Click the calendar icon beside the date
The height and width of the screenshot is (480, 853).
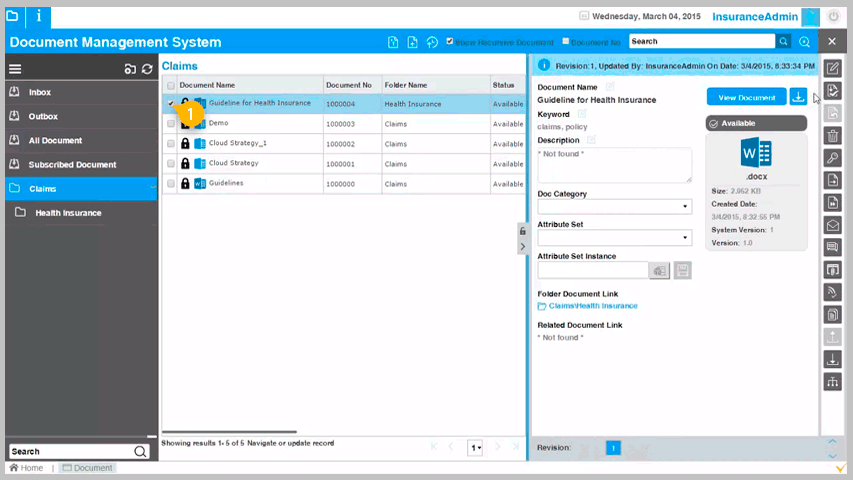pyautogui.click(x=584, y=16)
